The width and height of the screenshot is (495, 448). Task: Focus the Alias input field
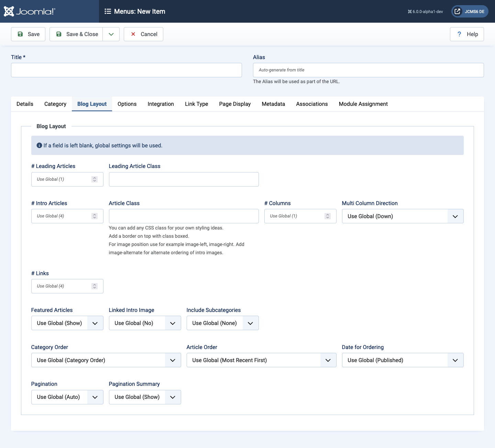coord(368,70)
